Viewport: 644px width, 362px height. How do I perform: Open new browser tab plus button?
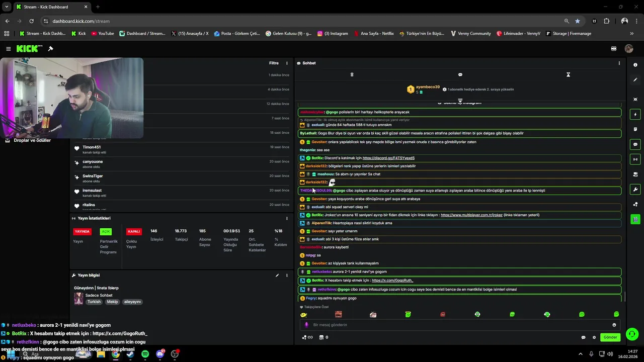[98, 7]
